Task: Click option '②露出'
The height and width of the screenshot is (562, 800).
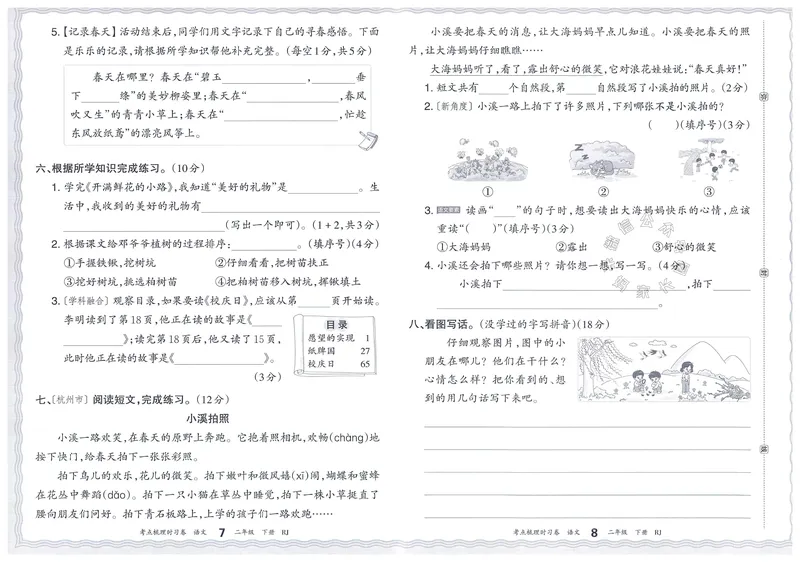Action: point(571,247)
